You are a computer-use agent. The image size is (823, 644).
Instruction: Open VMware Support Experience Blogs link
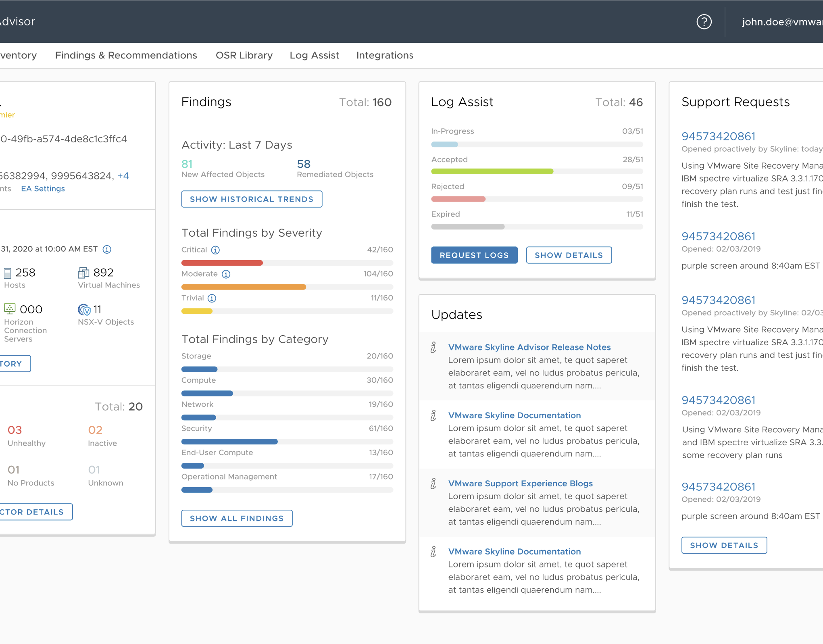[520, 484]
